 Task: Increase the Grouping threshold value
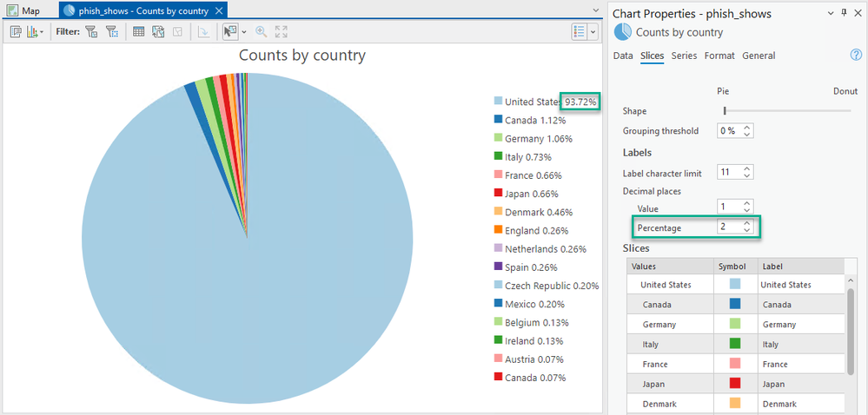pyautogui.click(x=747, y=128)
